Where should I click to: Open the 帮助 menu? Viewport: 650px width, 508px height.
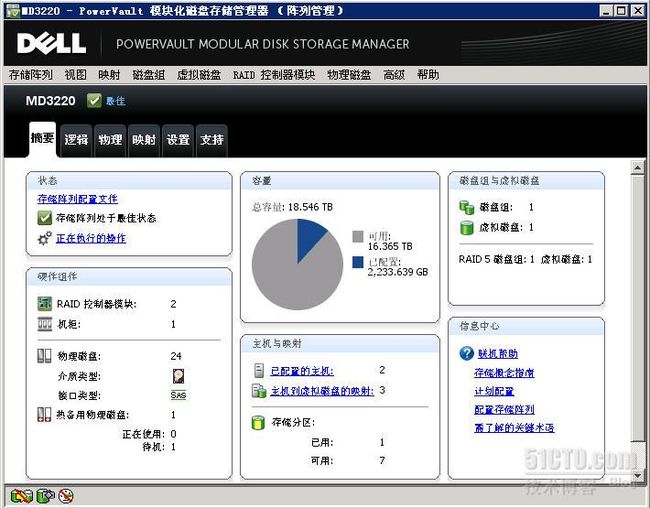[428, 75]
